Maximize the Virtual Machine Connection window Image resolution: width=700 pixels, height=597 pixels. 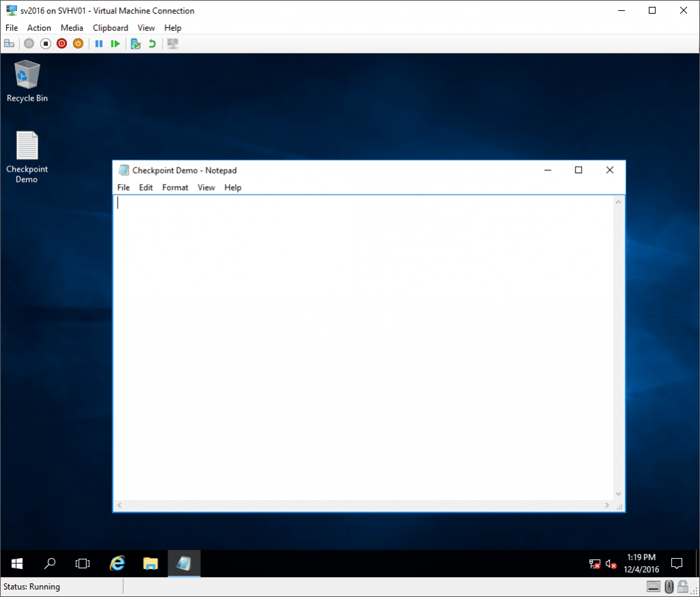[x=652, y=10]
